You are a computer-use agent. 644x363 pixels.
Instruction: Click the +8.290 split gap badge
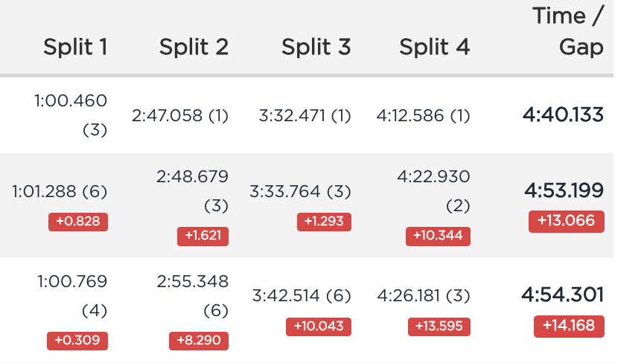pos(199,341)
